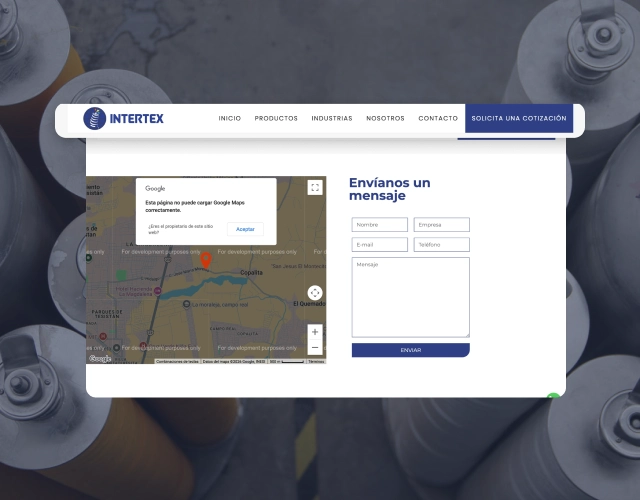Click the Google logo on the map
The image size is (640, 500).
[x=100, y=358]
